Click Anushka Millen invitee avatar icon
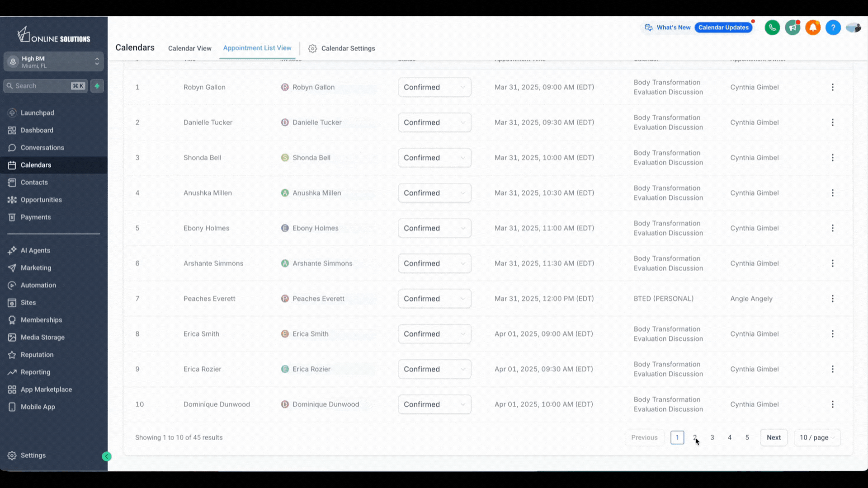This screenshot has height=488, width=868. click(285, 193)
